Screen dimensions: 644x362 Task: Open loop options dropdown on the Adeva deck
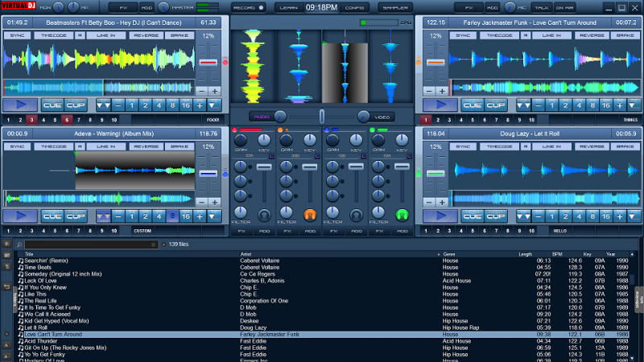coord(103,216)
